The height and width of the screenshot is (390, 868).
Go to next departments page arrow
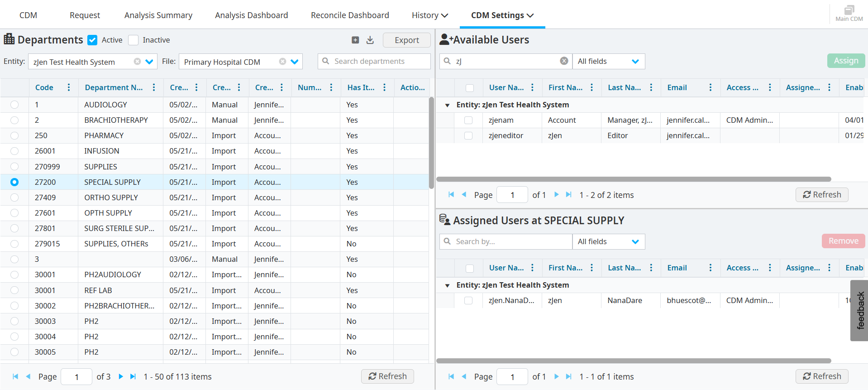click(121, 376)
